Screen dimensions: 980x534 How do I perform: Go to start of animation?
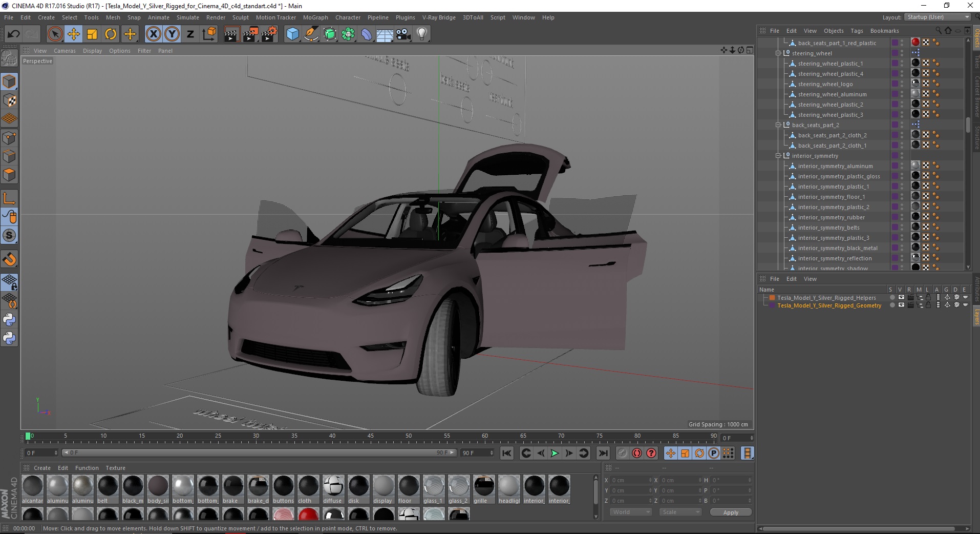click(x=507, y=453)
